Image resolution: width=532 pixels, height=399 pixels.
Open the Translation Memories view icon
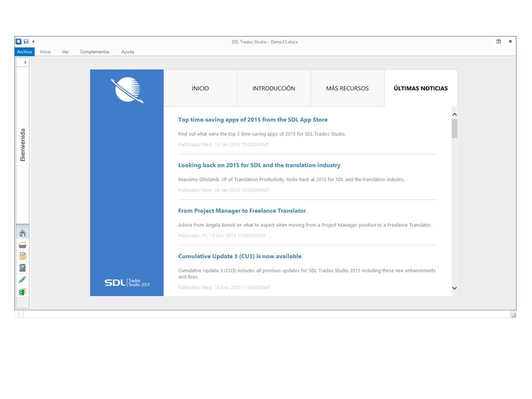point(22,292)
